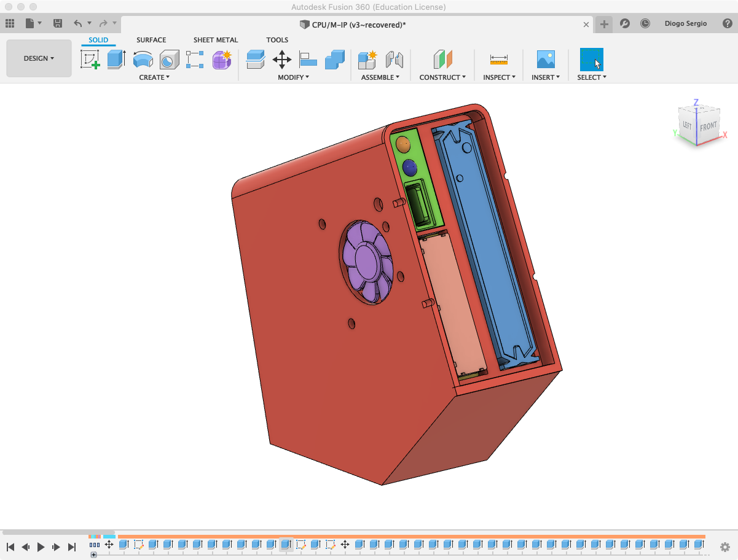
Task: Click the Create Form icon
Action: (221, 60)
